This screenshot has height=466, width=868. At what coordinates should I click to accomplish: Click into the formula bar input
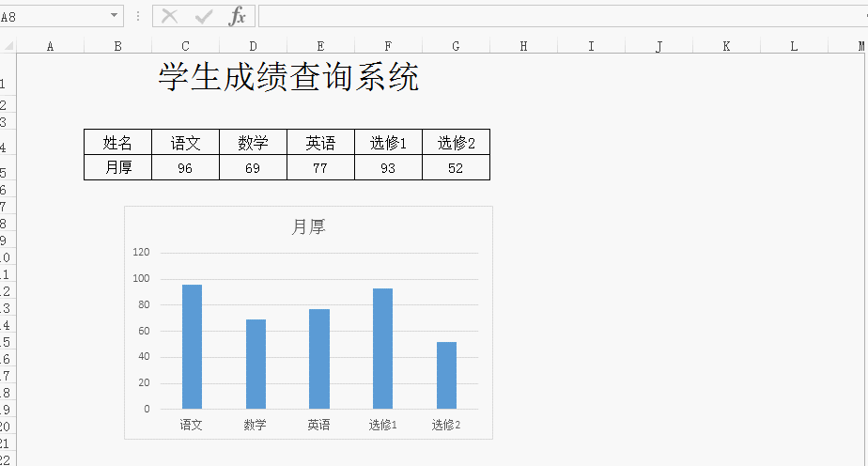click(x=563, y=17)
